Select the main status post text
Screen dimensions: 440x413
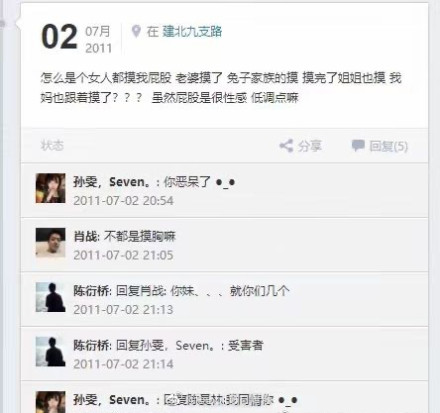221,88
